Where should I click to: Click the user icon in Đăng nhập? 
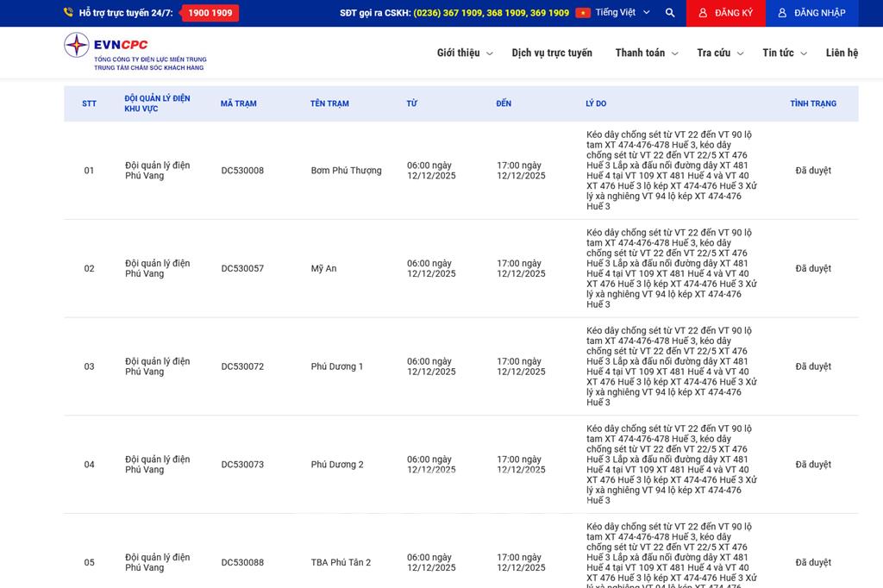tap(782, 13)
